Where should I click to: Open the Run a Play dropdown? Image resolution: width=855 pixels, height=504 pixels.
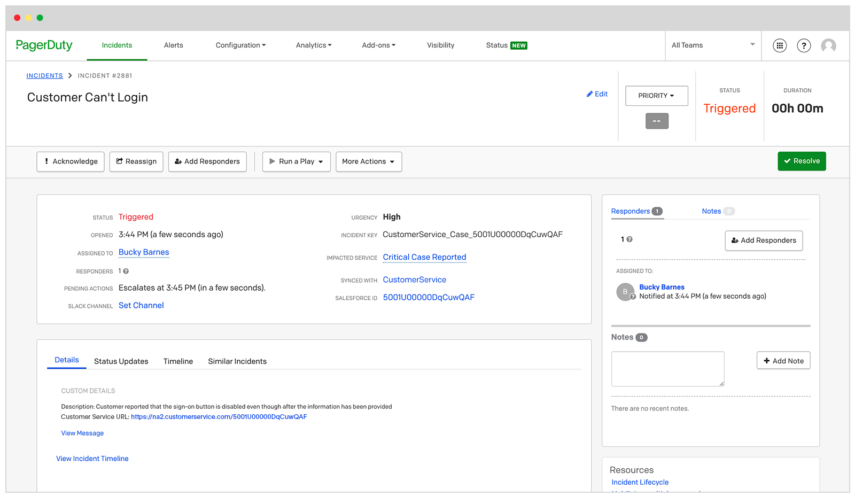click(297, 161)
